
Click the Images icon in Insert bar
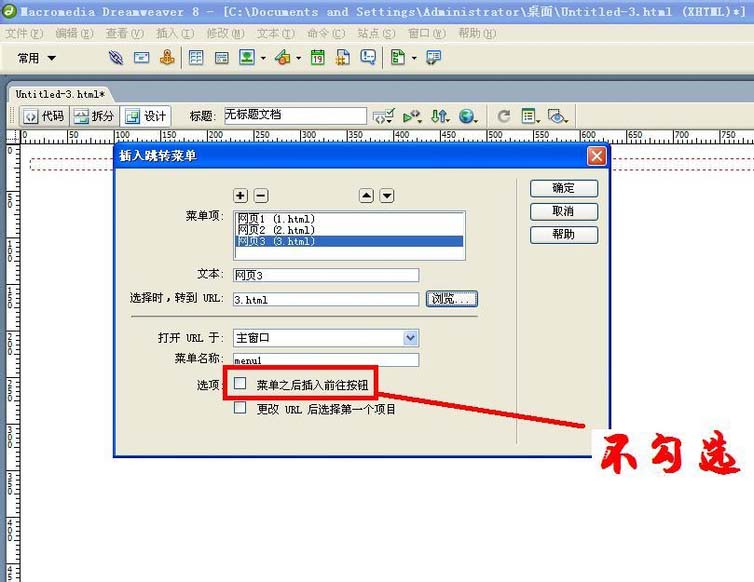(x=247, y=58)
